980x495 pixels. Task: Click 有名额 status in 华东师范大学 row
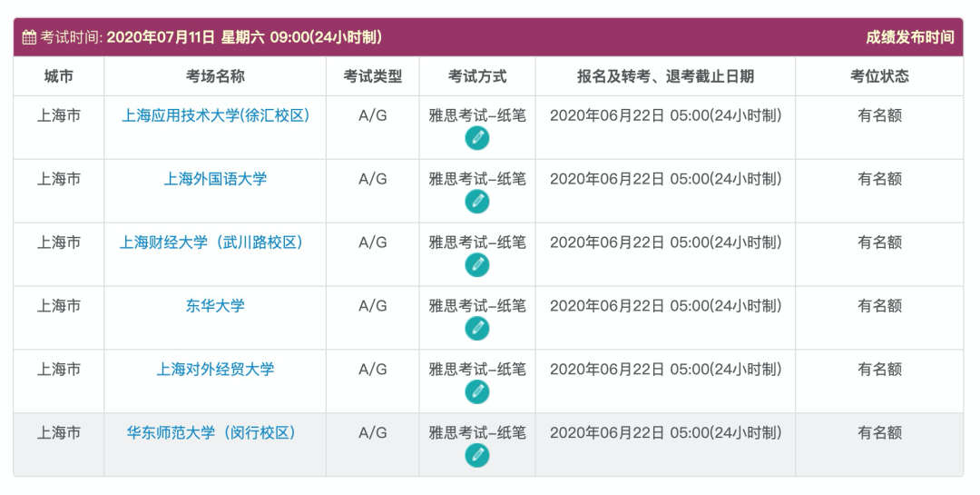(879, 433)
